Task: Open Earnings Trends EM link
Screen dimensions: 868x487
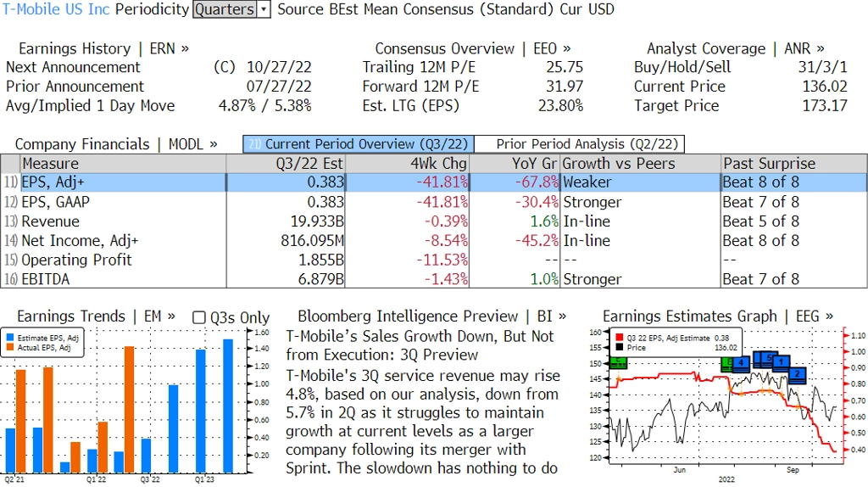Action: [x=96, y=316]
